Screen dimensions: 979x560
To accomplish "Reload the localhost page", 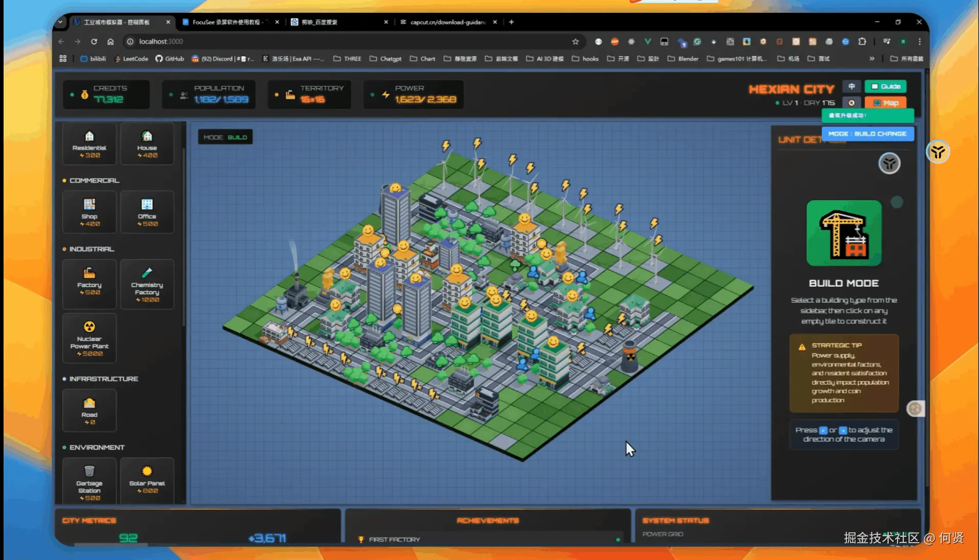I will pos(94,41).
